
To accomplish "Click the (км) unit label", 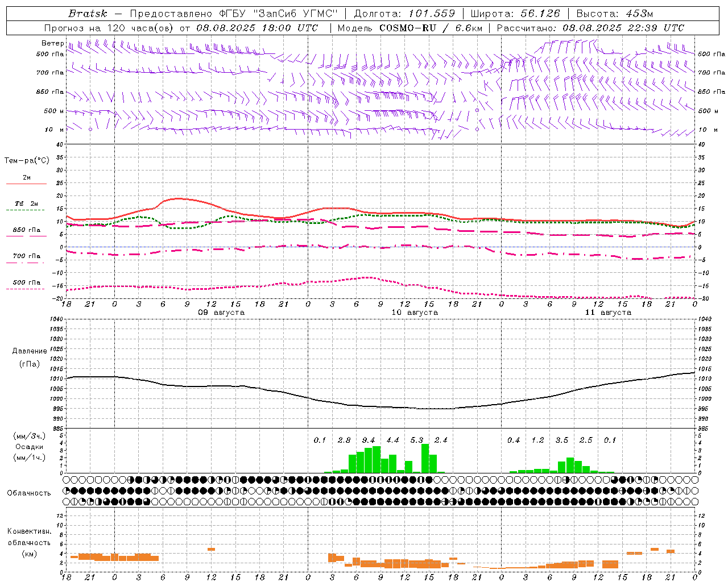I will (x=29, y=554).
